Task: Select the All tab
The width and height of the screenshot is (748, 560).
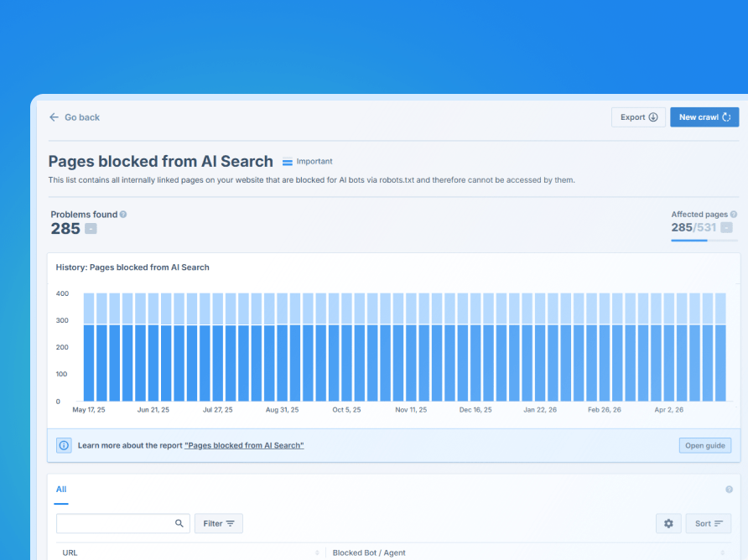Action: (x=61, y=490)
